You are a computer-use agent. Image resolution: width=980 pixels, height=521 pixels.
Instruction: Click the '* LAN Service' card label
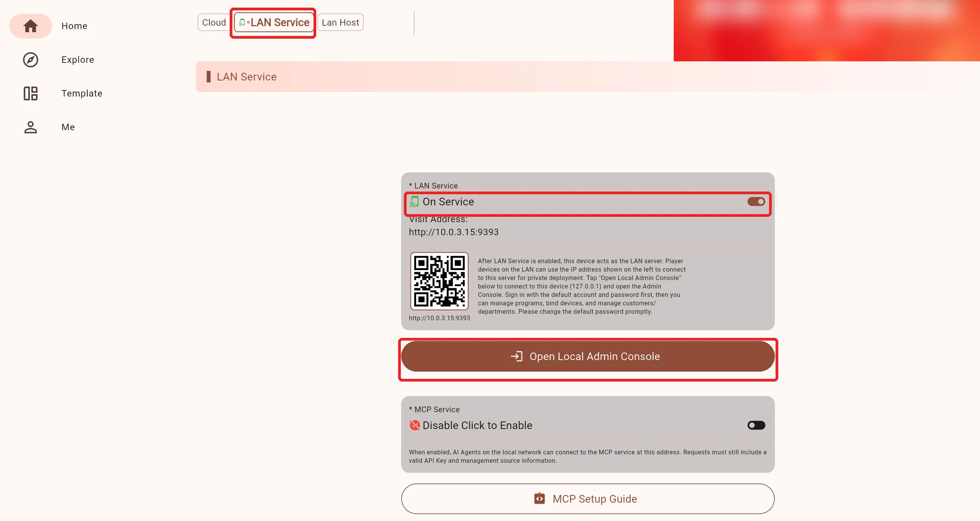pyautogui.click(x=433, y=186)
